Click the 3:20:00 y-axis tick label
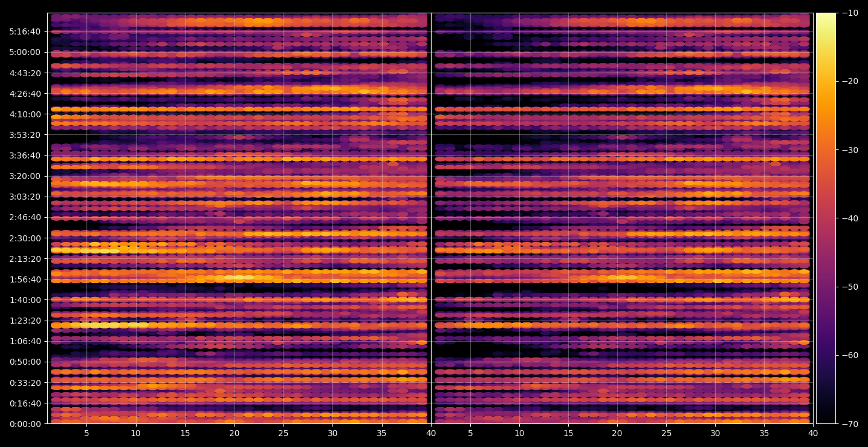Image resolution: width=868 pixels, height=447 pixels. point(25,176)
